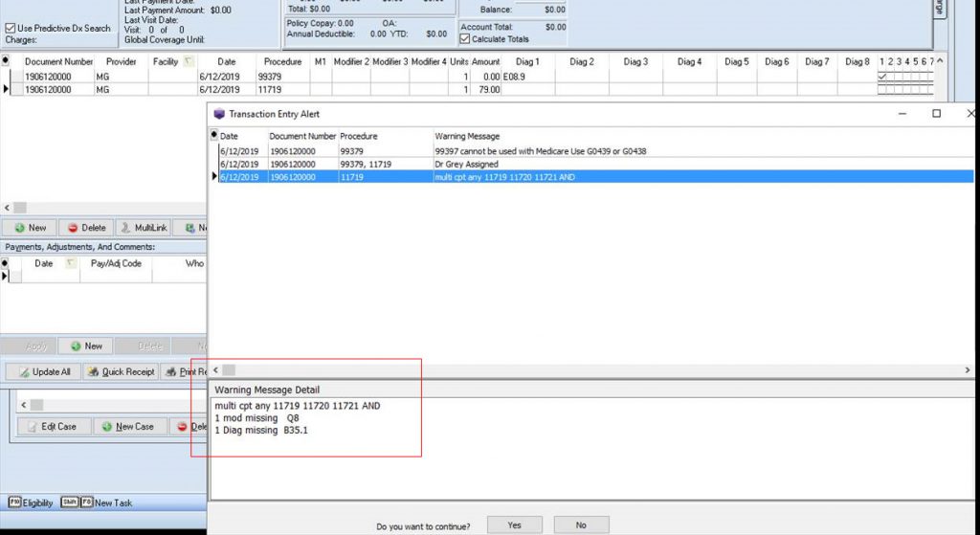
Task: Select the highlighted multi cpt any alert row
Action: [596, 177]
